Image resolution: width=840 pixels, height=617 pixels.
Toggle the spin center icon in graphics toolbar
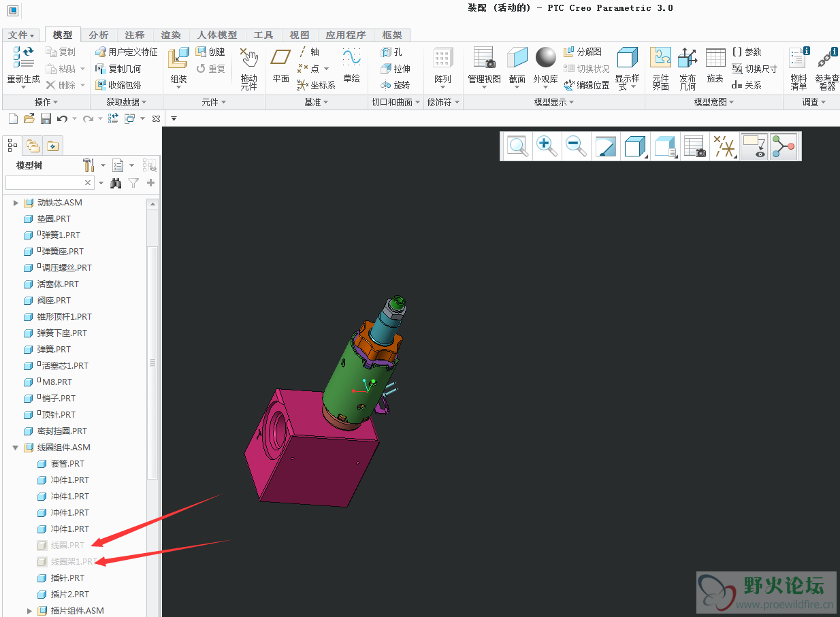[x=784, y=146]
